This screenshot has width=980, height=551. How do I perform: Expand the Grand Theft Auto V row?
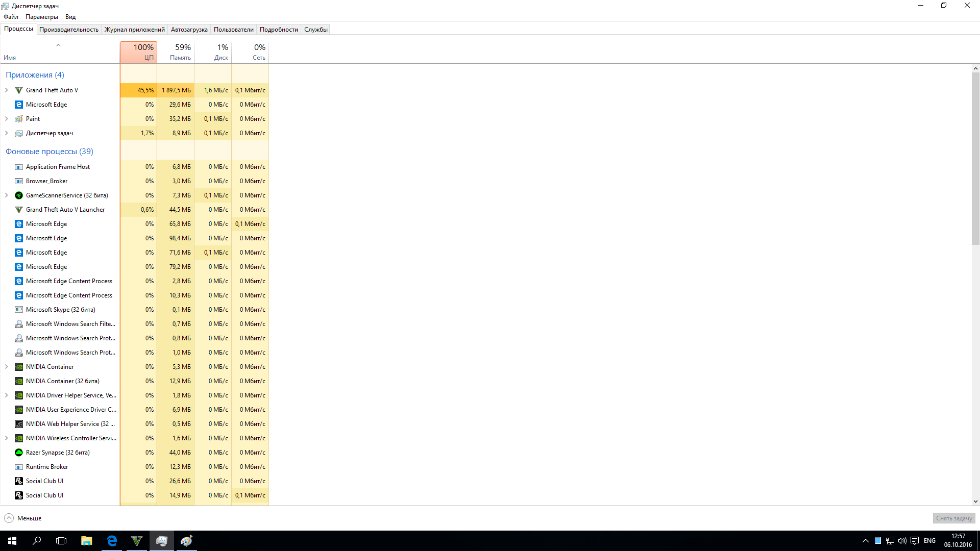click(x=7, y=90)
